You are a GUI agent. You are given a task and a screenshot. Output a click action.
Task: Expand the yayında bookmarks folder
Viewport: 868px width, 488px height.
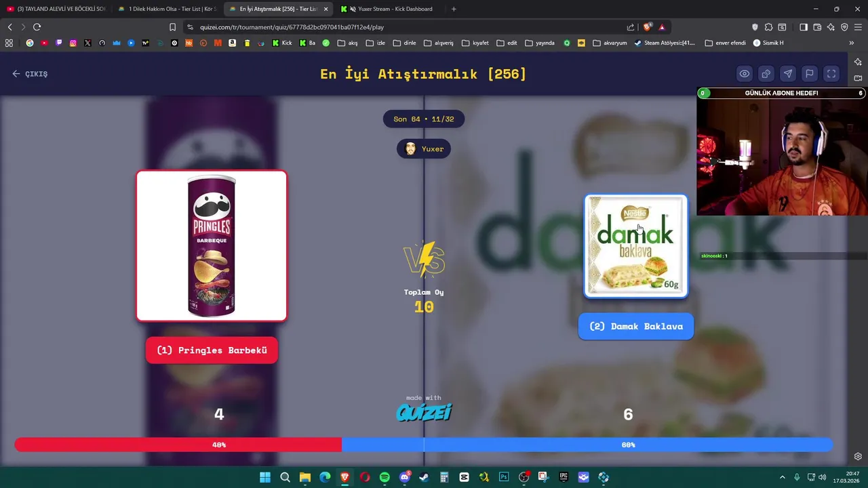pos(539,43)
